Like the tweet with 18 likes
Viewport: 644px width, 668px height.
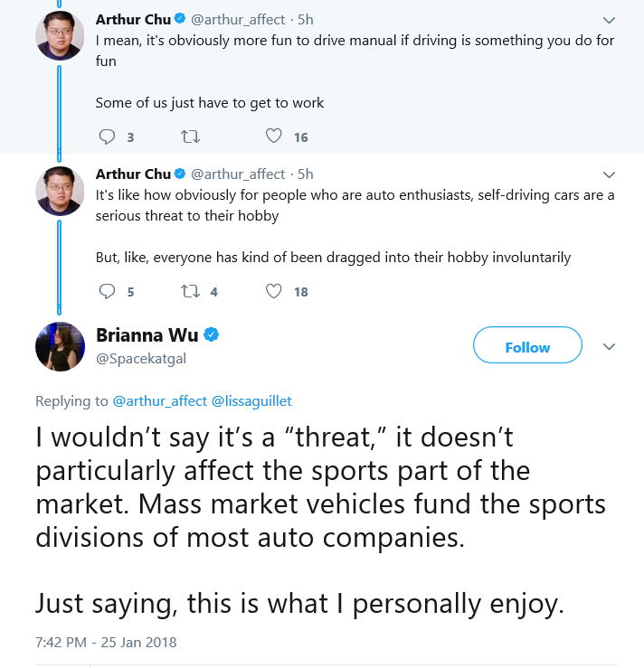[x=274, y=291]
